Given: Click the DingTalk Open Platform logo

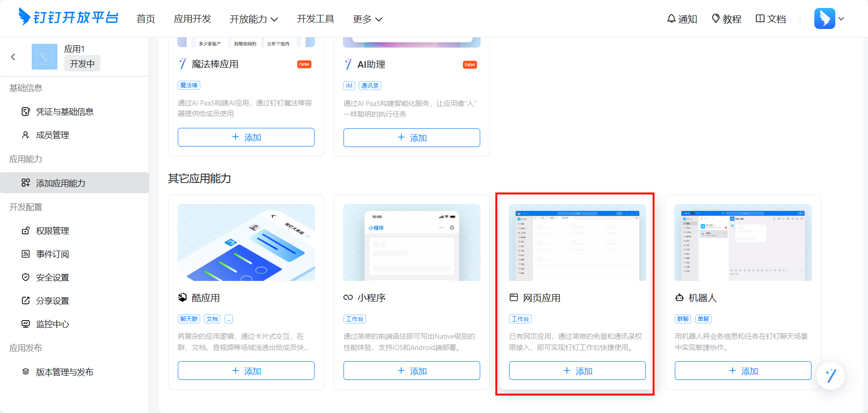Looking at the screenshot, I should coord(68,17).
